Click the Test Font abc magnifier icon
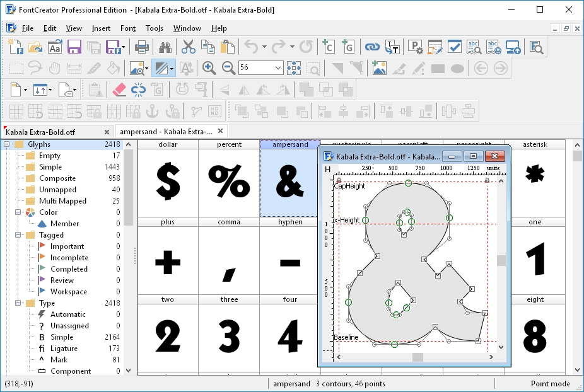 474,47
